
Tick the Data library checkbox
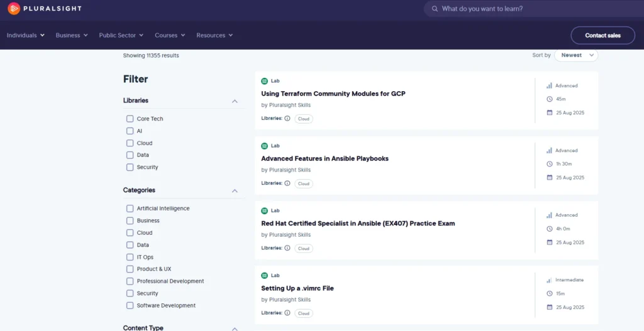pyautogui.click(x=130, y=155)
